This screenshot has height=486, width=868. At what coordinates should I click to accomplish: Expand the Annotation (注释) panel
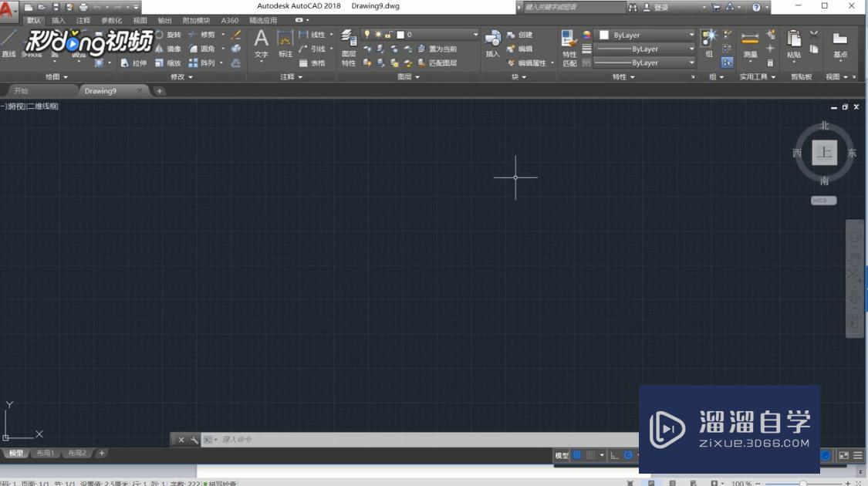291,77
